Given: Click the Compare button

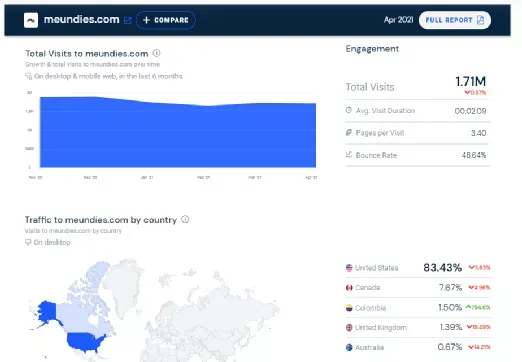Looking at the screenshot, I should click(x=166, y=20).
